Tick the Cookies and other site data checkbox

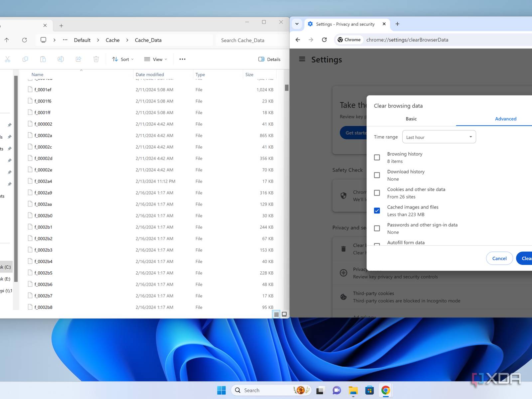(377, 193)
